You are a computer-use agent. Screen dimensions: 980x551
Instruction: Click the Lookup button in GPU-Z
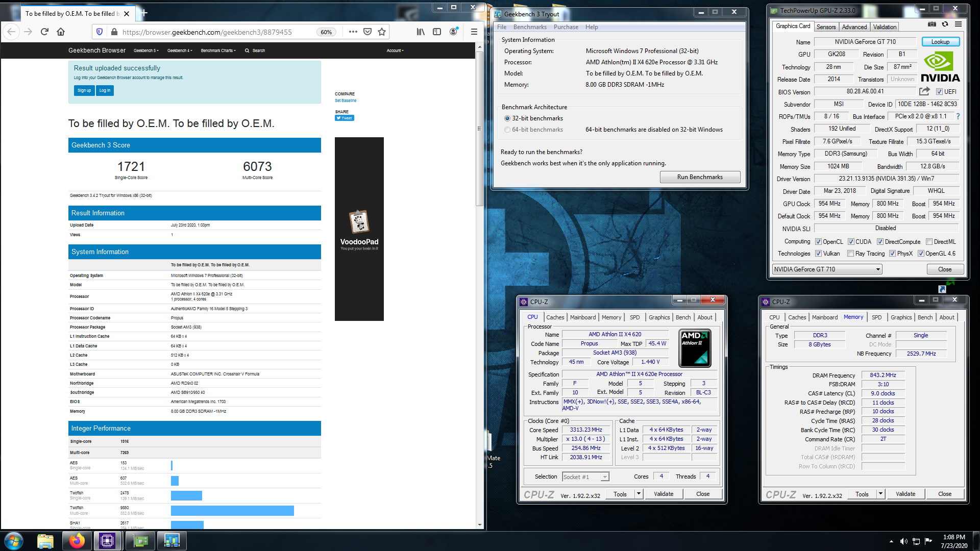click(x=940, y=42)
